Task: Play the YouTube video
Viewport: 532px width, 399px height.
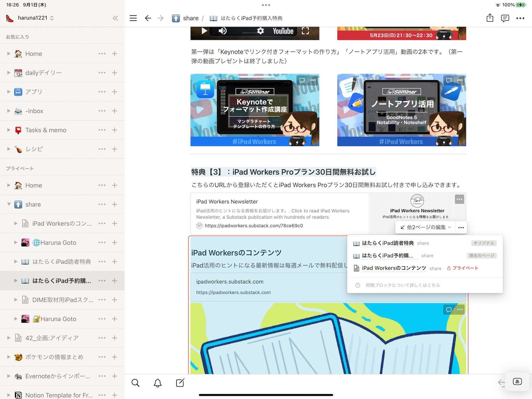Action: pos(204,31)
